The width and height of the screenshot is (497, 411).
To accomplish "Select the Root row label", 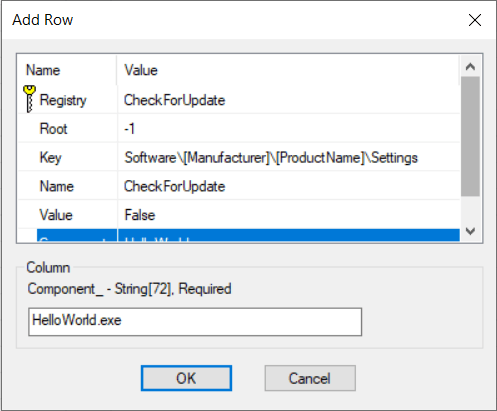I will pos(53,129).
